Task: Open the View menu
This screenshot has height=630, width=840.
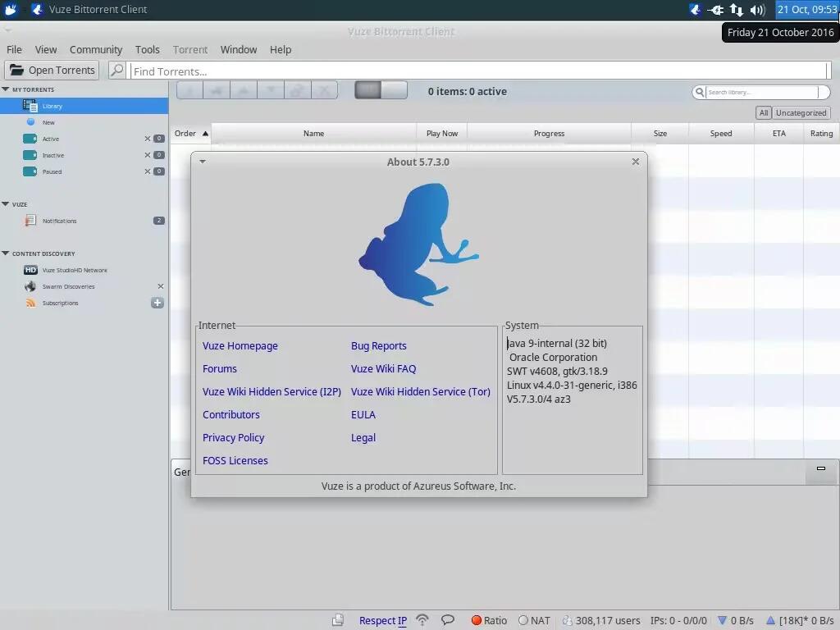Action: (x=46, y=50)
